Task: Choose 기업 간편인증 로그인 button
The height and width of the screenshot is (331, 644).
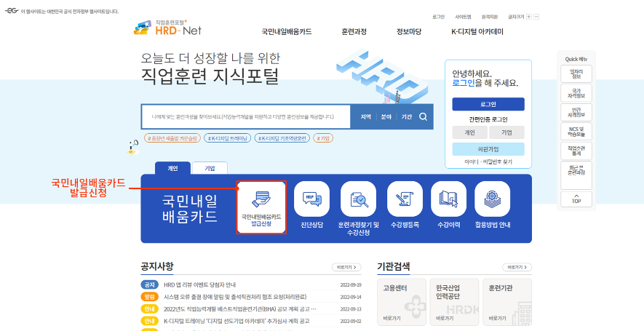Action: (x=506, y=132)
